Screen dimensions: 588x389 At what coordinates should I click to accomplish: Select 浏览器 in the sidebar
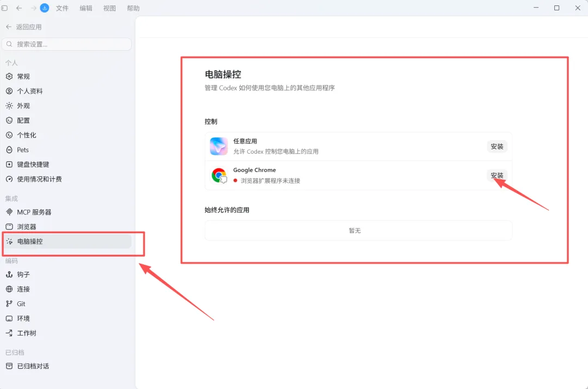click(x=67, y=227)
